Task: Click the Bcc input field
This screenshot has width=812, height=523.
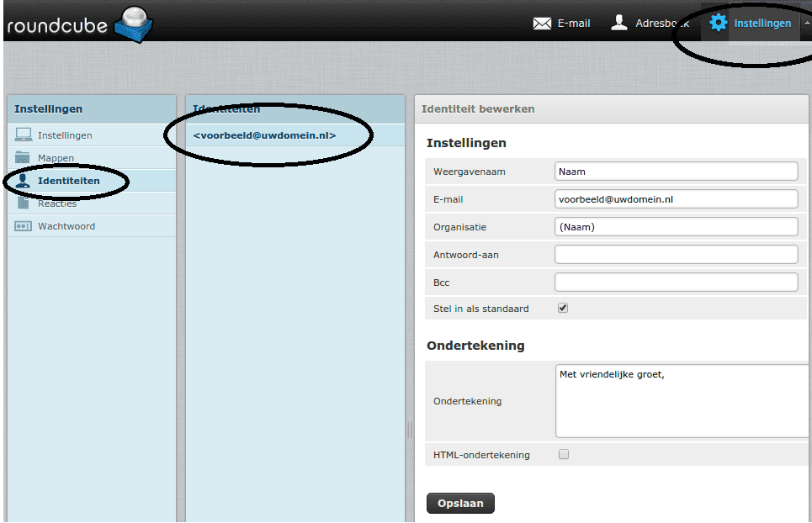Action: coord(676,283)
